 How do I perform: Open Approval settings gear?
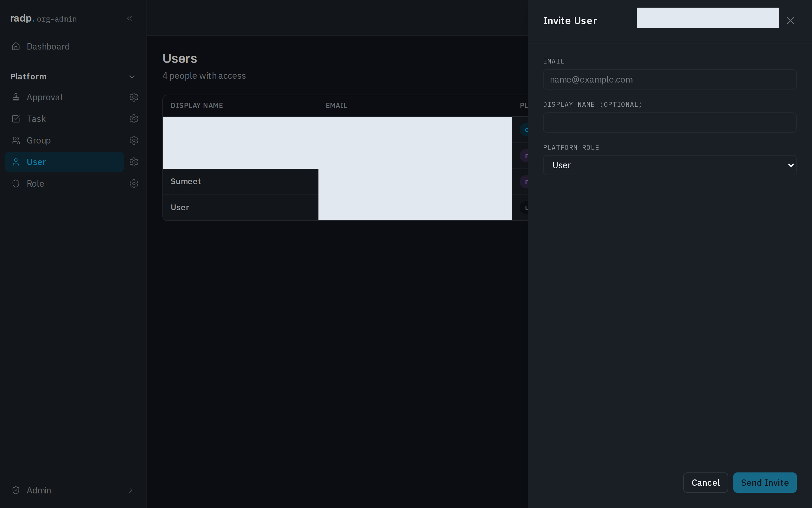134,97
